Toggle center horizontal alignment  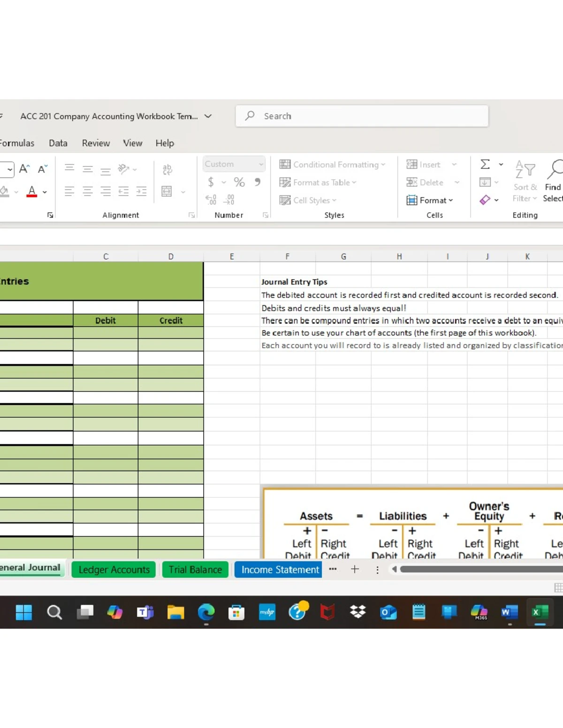88,191
